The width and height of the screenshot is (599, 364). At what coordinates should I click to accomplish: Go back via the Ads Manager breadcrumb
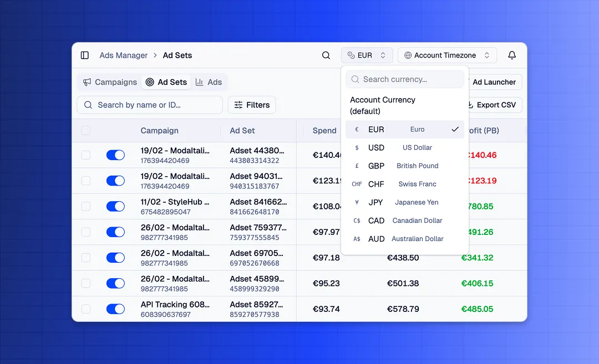tap(124, 55)
